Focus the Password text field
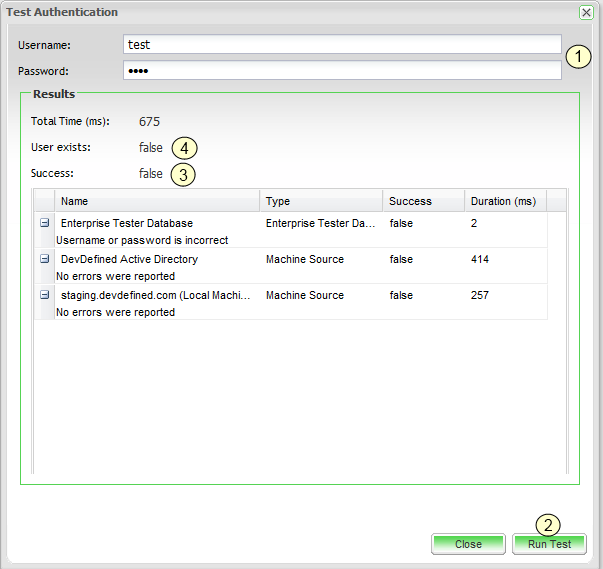The height and width of the screenshot is (569, 603). (342, 71)
